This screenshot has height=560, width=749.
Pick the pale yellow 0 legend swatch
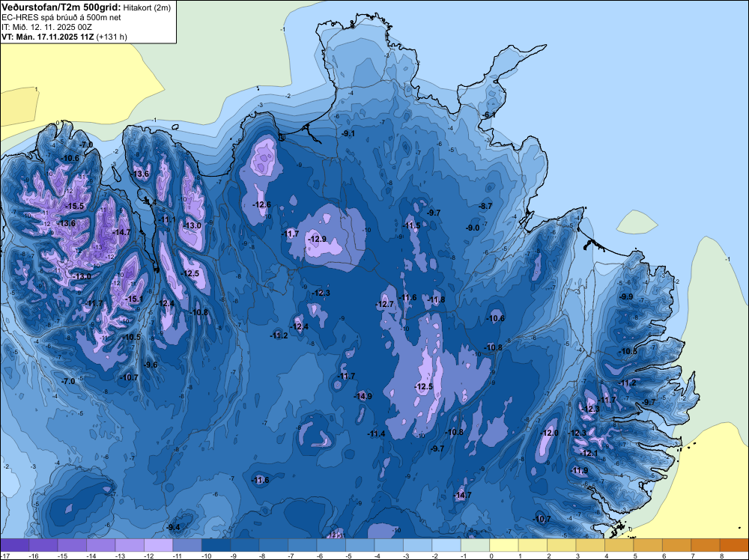point(504,545)
